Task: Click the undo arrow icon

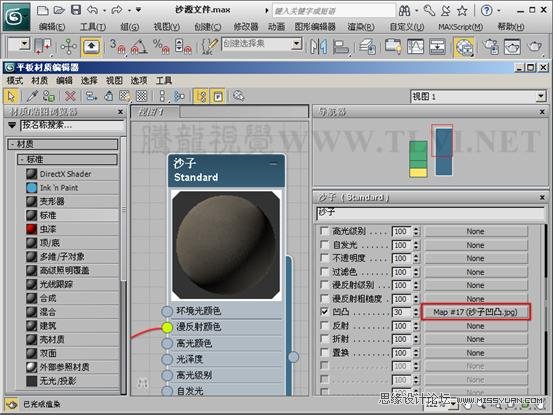Action: (92, 10)
